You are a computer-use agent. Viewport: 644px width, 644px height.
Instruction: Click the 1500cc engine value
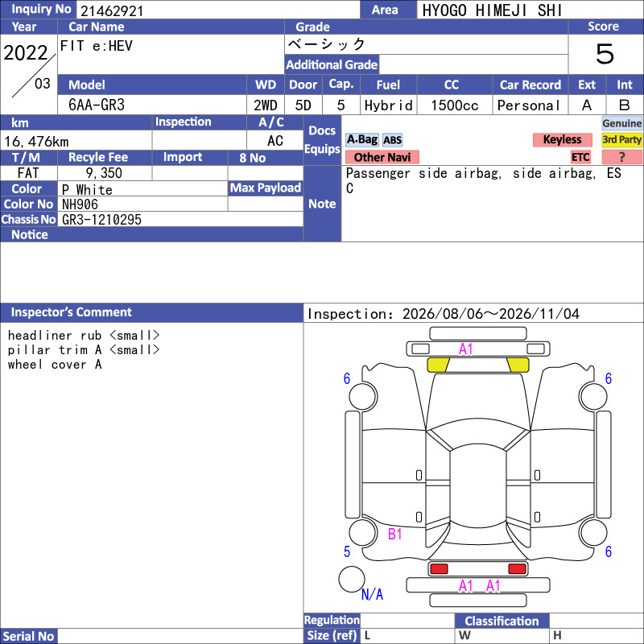point(455,105)
